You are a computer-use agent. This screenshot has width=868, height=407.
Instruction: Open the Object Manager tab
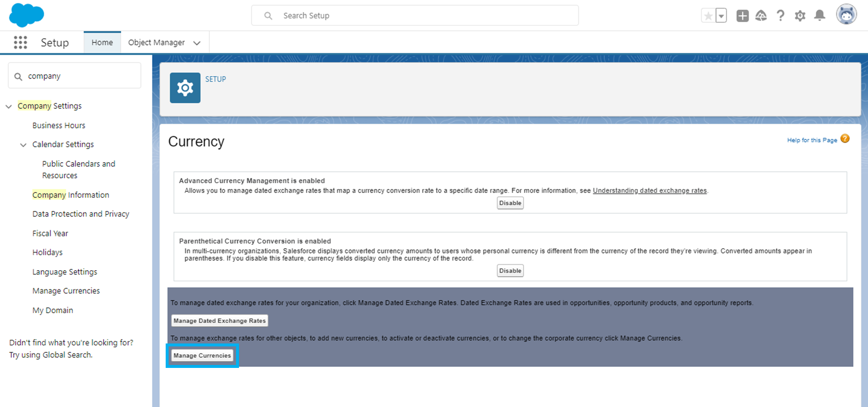coord(156,43)
